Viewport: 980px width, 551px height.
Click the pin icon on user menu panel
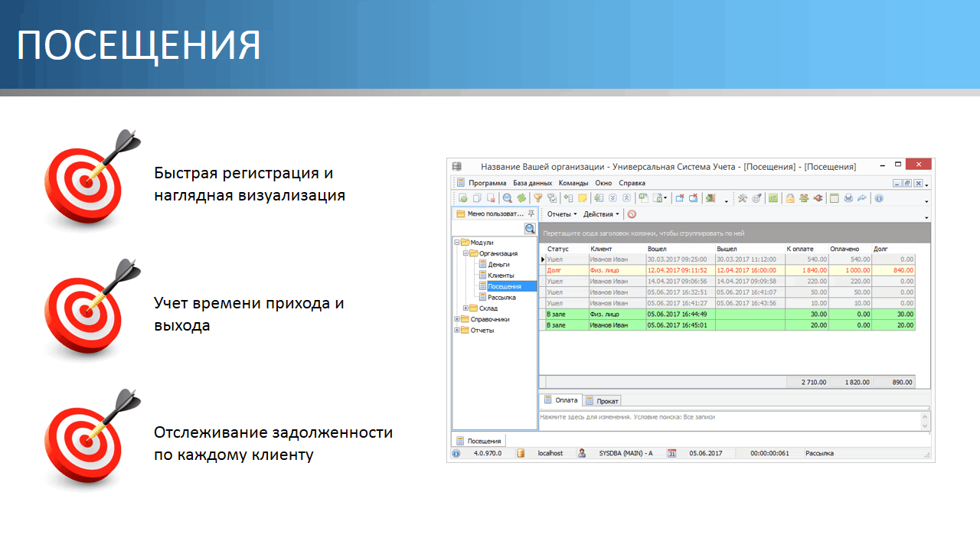point(531,214)
